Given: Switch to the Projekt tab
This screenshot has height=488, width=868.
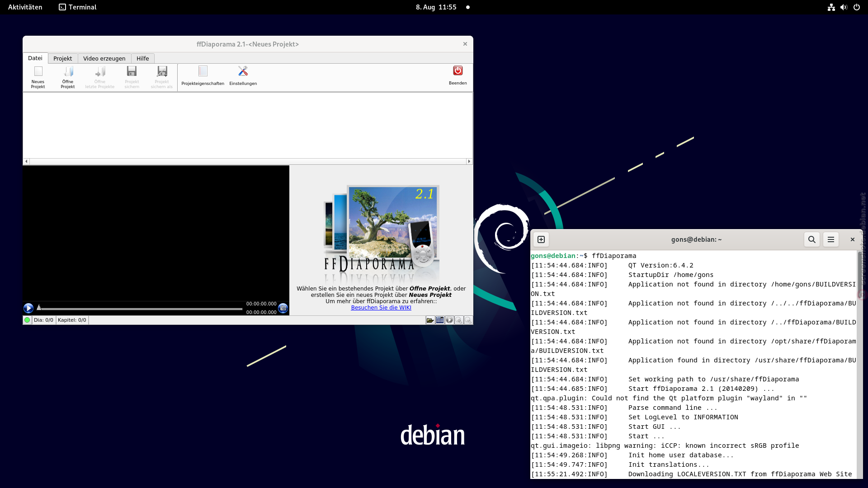Looking at the screenshot, I should [x=62, y=58].
